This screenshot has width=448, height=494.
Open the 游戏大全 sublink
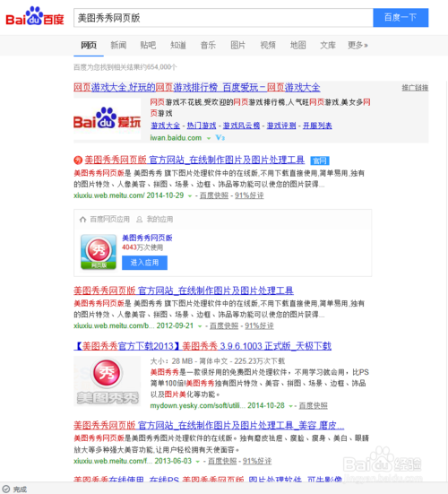coord(165,126)
